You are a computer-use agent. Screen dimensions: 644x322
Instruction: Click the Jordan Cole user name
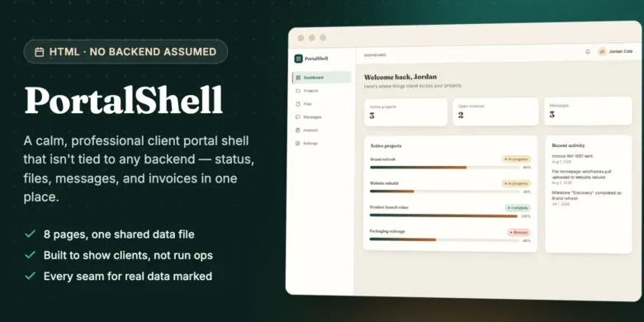tap(621, 51)
